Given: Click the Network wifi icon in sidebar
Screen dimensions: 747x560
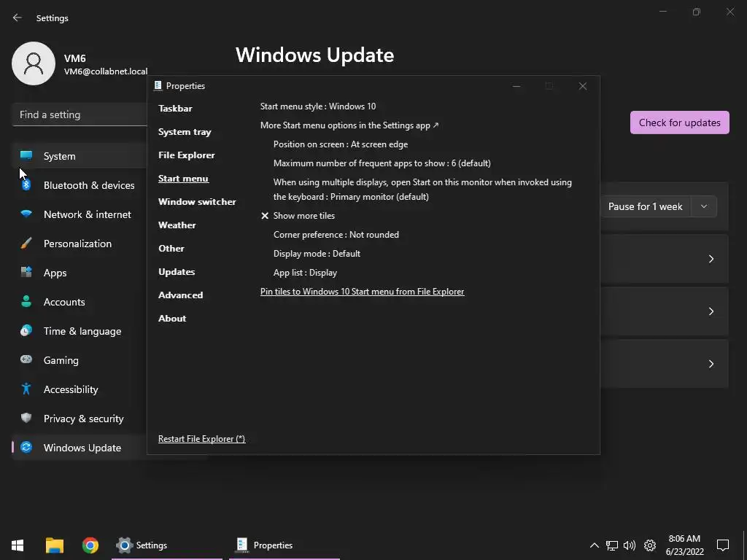Looking at the screenshot, I should pyautogui.click(x=26, y=214).
